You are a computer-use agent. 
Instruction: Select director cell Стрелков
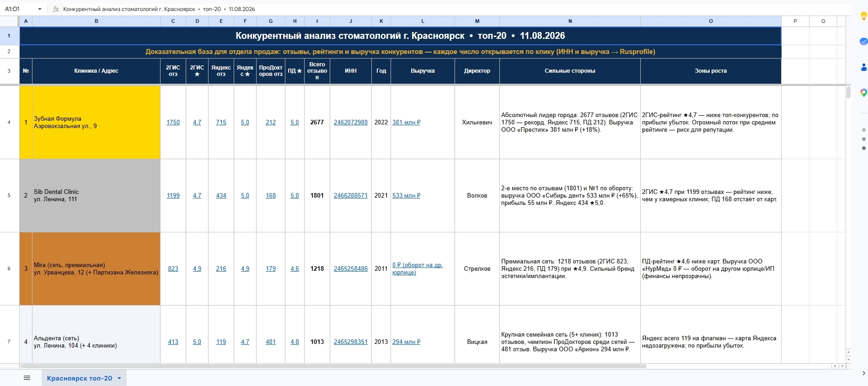[477, 268]
